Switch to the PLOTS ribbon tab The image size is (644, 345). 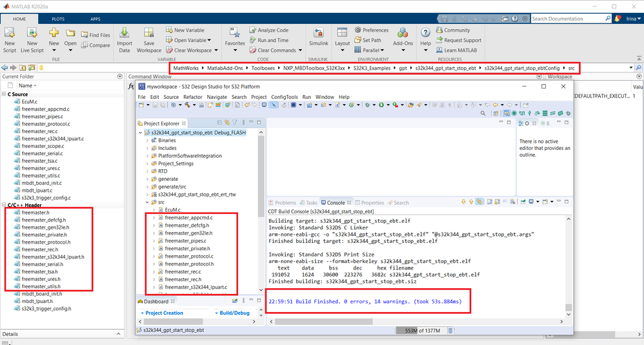58,19
